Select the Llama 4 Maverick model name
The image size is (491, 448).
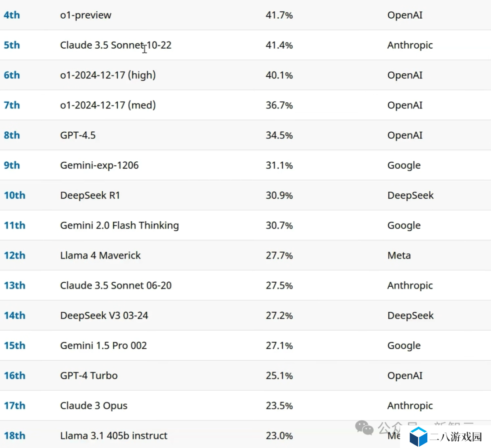(100, 255)
